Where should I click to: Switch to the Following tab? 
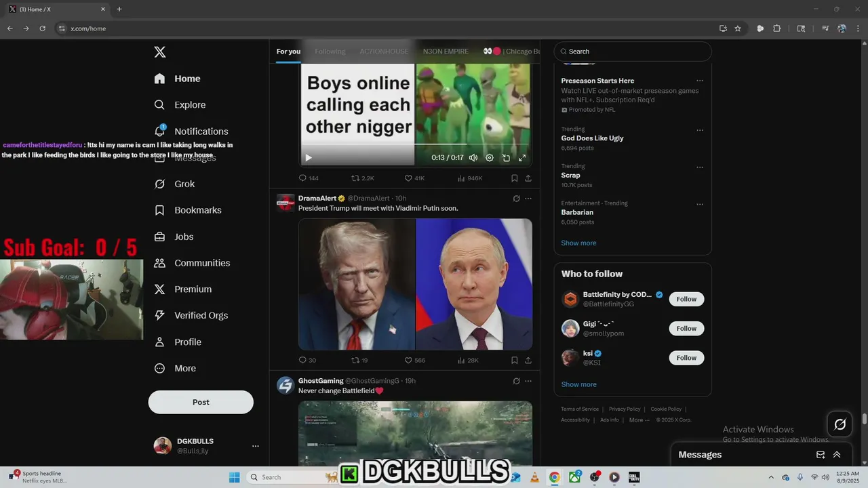point(330,52)
